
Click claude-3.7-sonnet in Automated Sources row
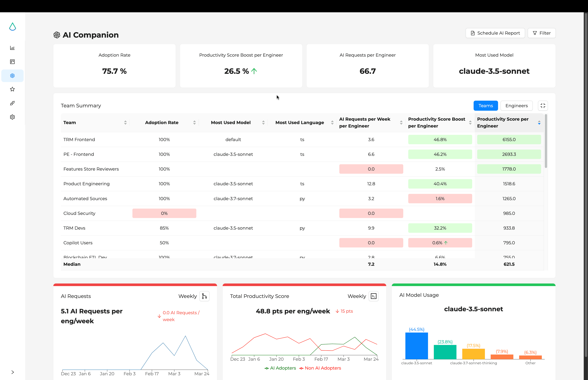pos(233,199)
